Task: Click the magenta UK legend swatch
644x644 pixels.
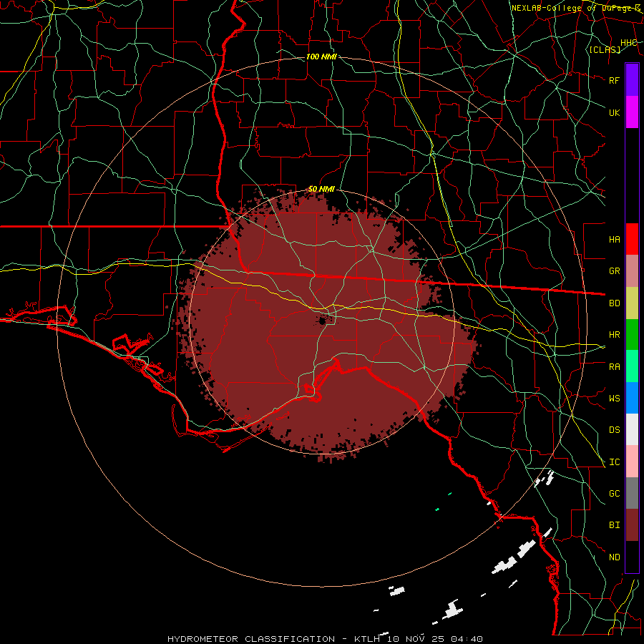Action: point(632,112)
